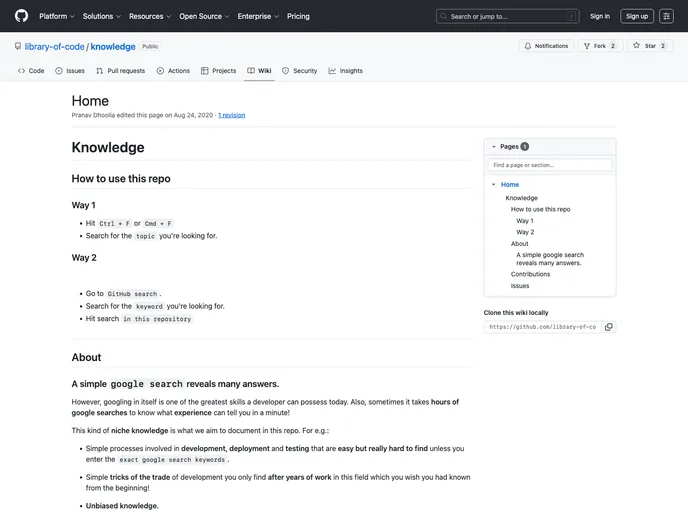Open the accessibility settings icon in header
This screenshot has height=512, width=688.
tap(667, 16)
